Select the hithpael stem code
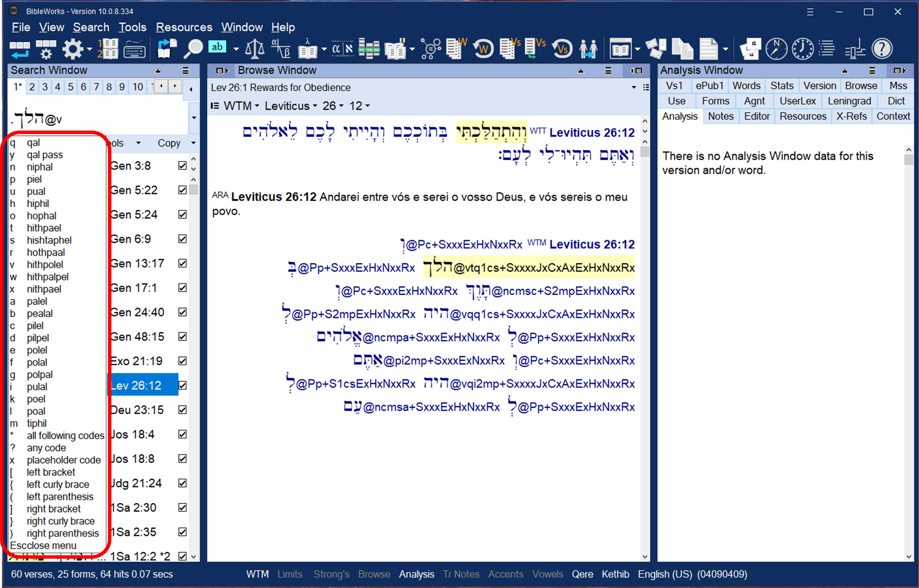The image size is (919, 588). 44,228
